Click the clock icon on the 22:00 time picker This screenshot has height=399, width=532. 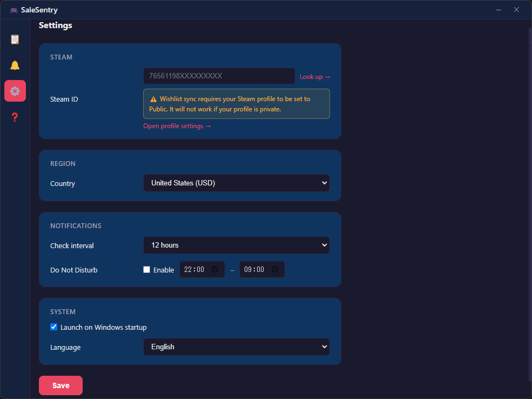tap(215, 269)
